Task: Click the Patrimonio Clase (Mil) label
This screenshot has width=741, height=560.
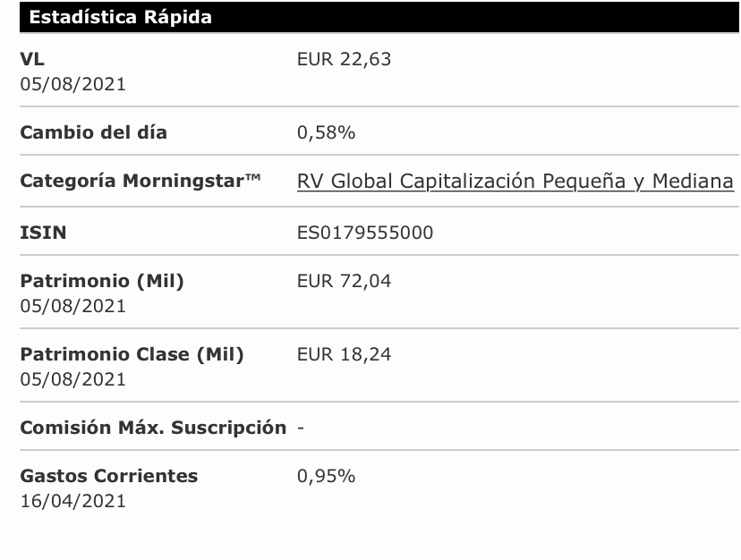Action: click(x=132, y=354)
